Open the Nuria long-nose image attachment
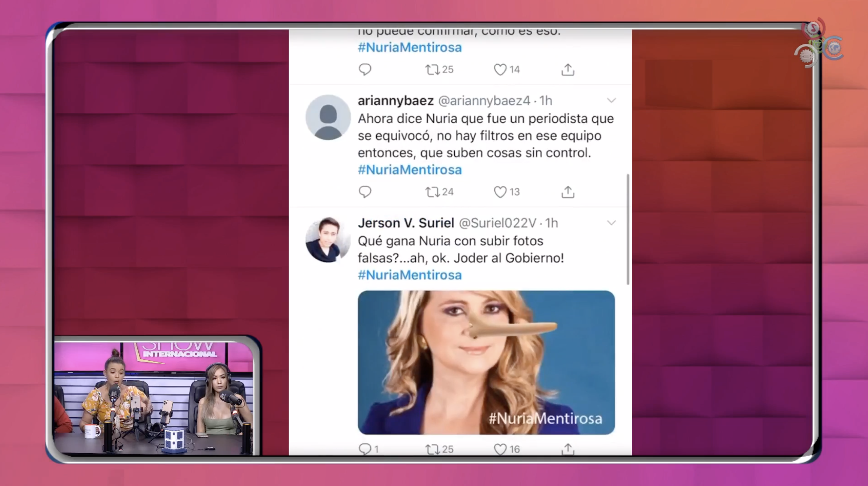Image resolution: width=868 pixels, height=486 pixels. coord(486,362)
